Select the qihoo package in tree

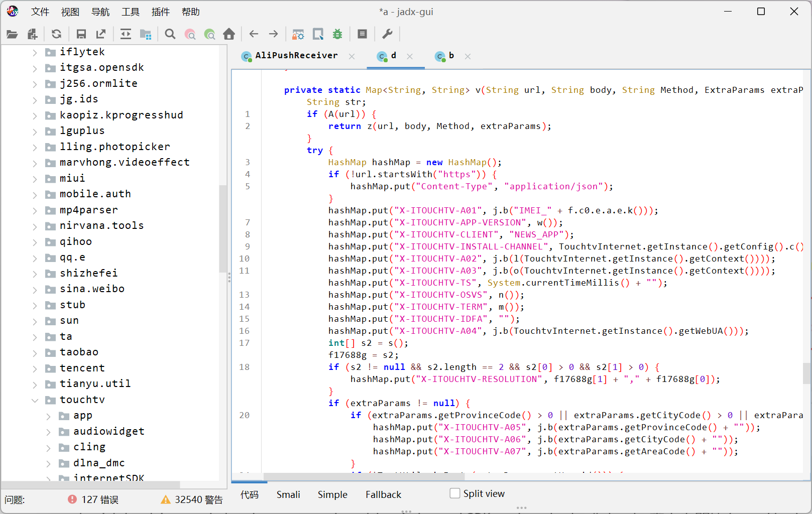76,241
